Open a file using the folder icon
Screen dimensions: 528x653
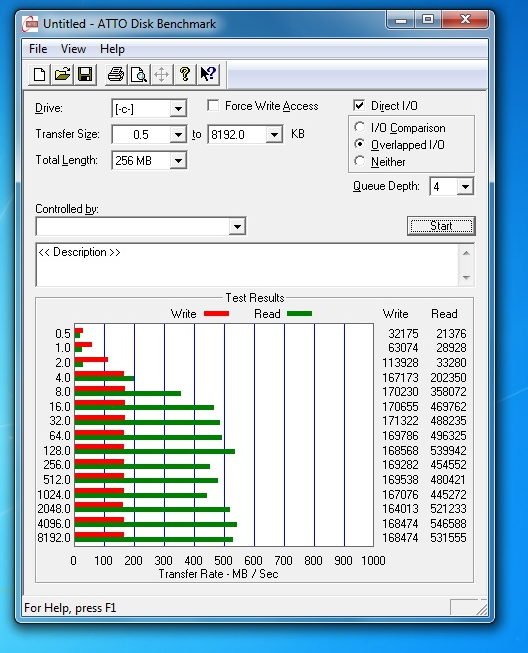[62, 75]
